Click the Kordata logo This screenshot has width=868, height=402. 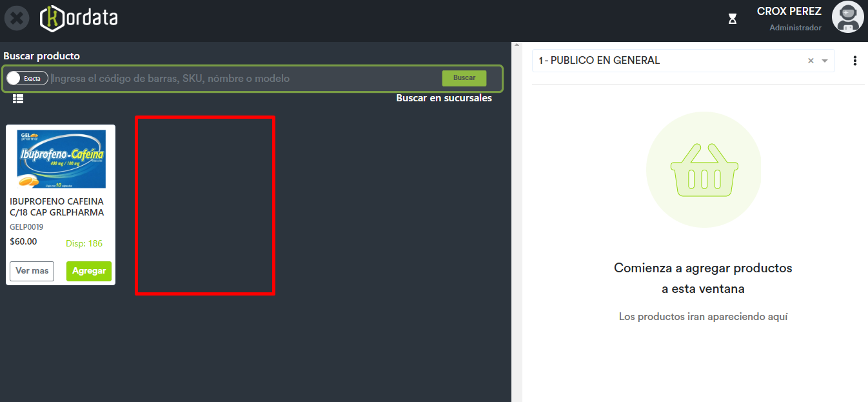point(79,18)
